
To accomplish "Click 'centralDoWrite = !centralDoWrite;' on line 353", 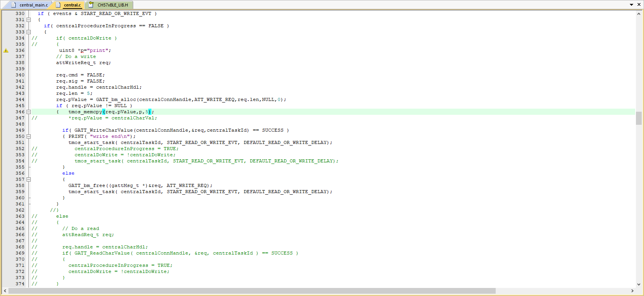I will coord(125,155).
